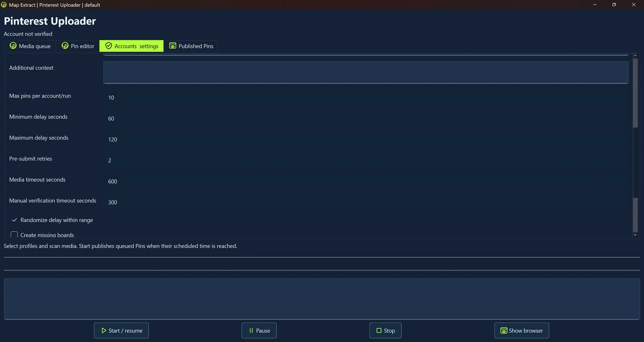Click the Additional context text box
Image resolution: width=644 pixels, height=342 pixels.
pyautogui.click(x=366, y=72)
